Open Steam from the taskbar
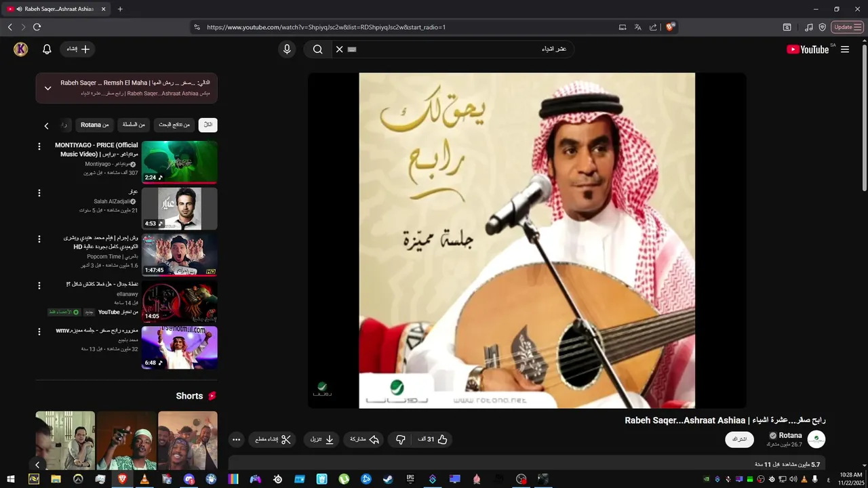Screen dimensions: 868x488 pyautogui.click(x=388, y=479)
